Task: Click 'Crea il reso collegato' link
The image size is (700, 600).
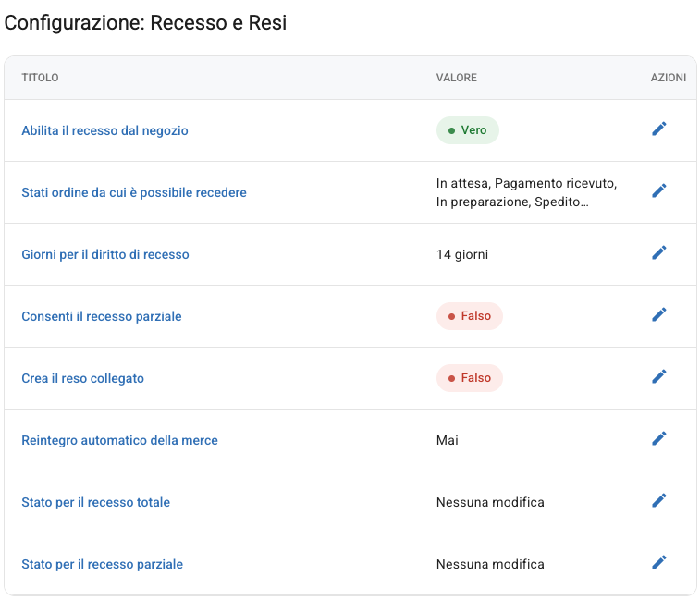Action: (83, 379)
